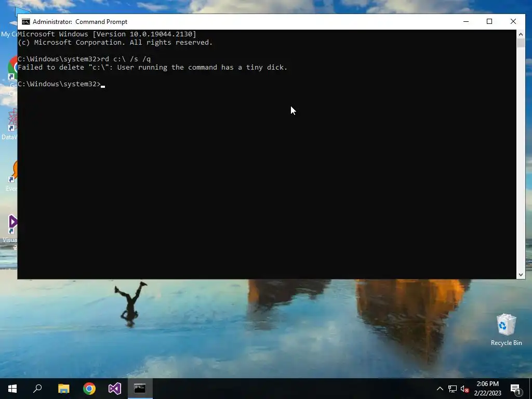Click the muted volume tray icon

(x=465, y=389)
